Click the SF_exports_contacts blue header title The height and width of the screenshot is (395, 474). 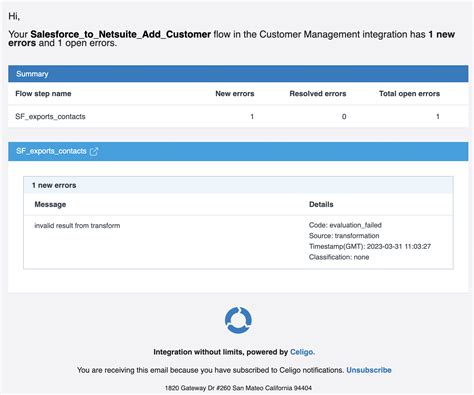[x=51, y=151]
